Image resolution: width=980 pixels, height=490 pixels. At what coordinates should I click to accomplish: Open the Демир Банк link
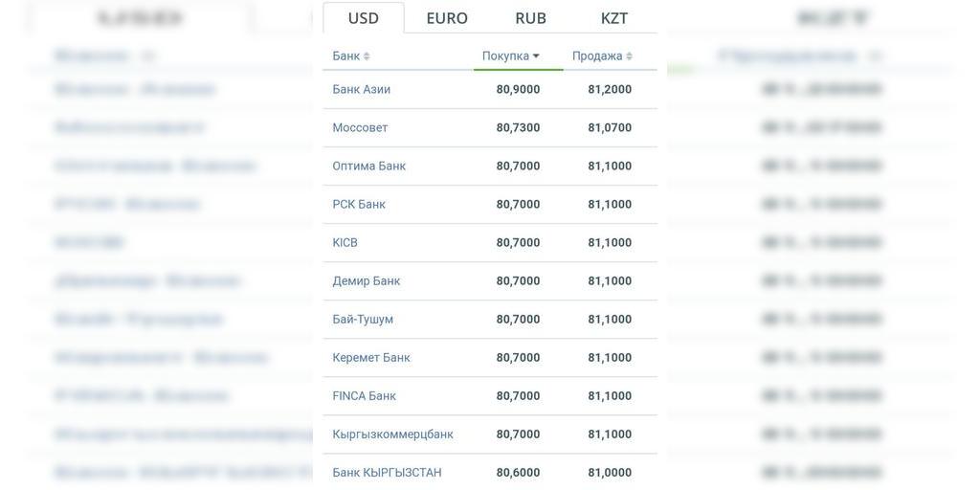(x=367, y=280)
